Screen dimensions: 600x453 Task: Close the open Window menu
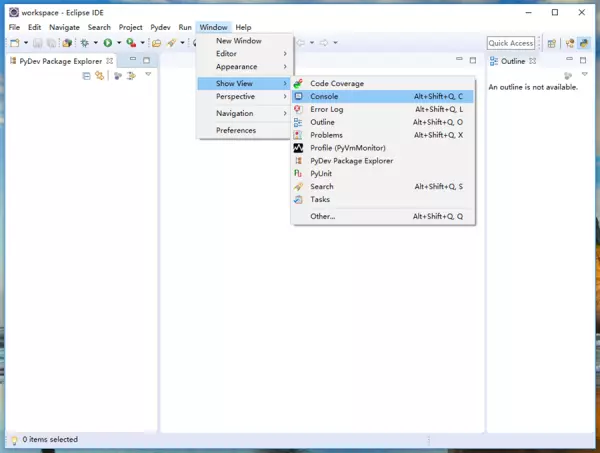(214, 27)
